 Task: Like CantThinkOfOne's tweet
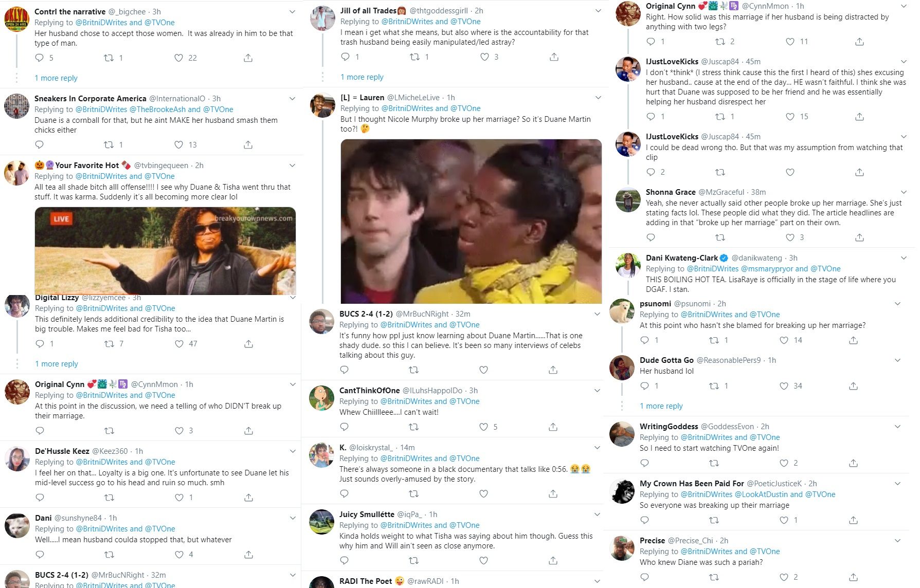click(x=483, y=427)
